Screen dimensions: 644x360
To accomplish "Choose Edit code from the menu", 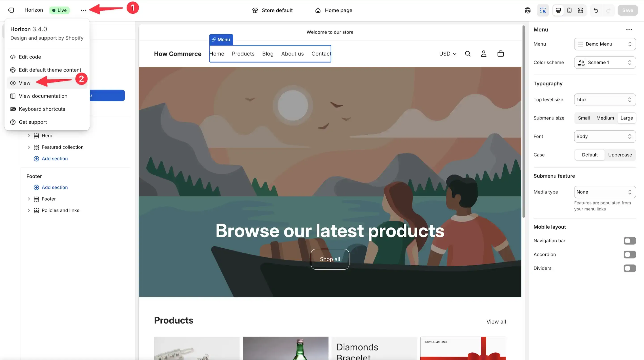I will point(47,57).
